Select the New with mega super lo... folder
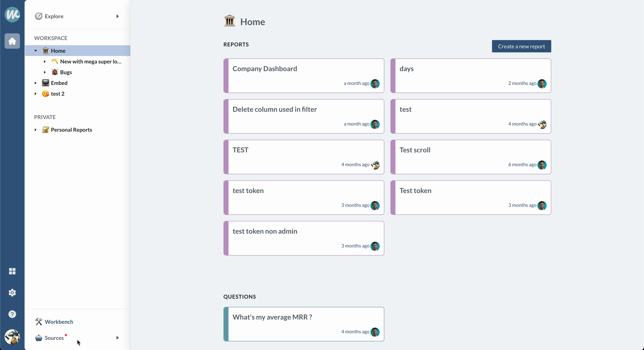This screenshot has width=644, height=350. tap(90, 62)
